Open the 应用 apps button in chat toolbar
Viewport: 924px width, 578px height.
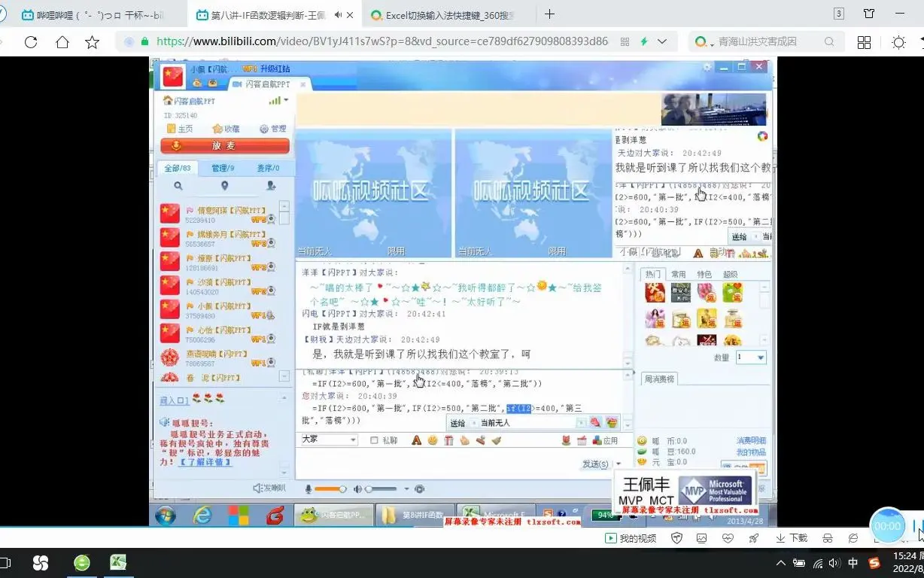click(606, 440)
